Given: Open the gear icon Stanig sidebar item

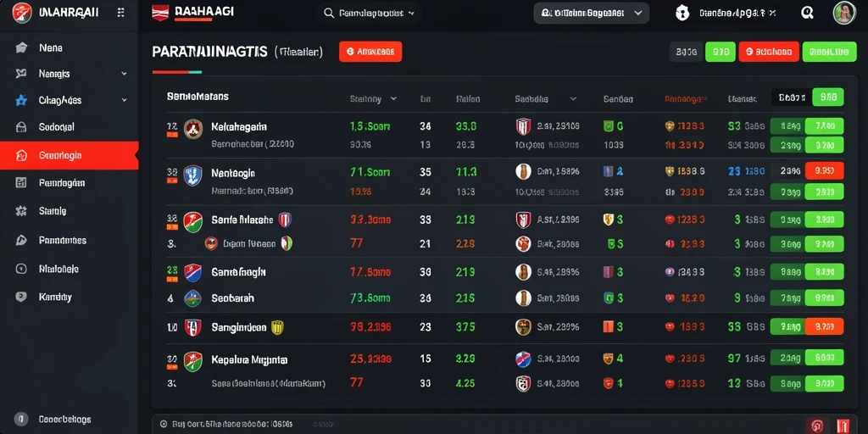Looking at the screenshot, I should pos(21,211).
